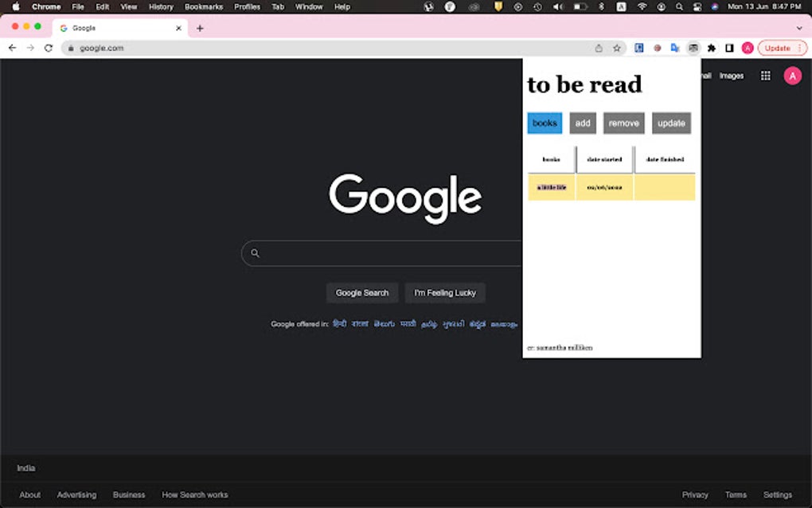
Task: Open the Google apps grid icon
Action: (764, 75)
